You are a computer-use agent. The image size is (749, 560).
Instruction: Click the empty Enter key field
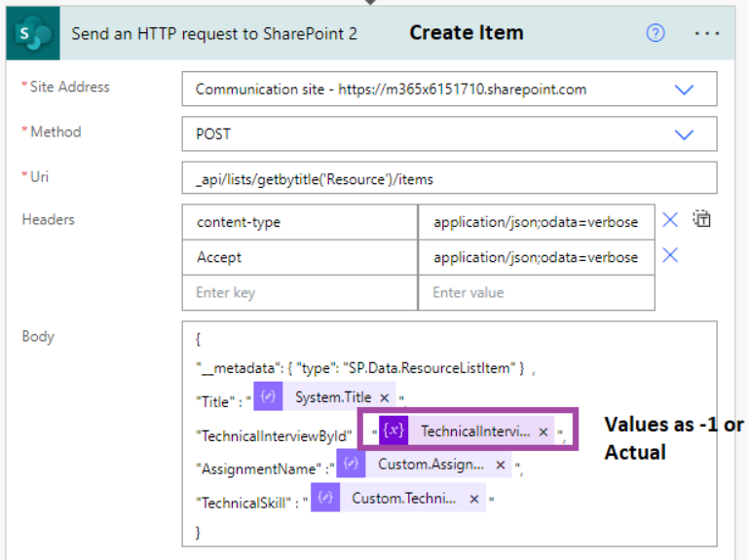click(300, 292)
